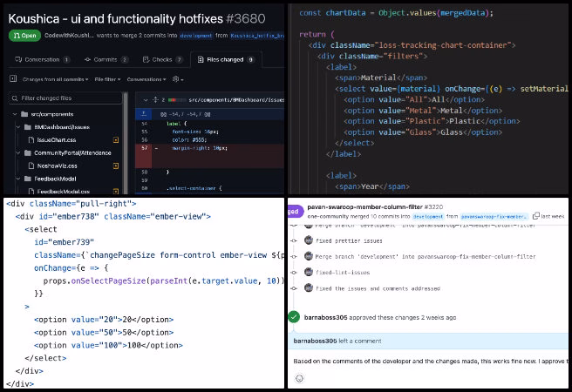Click commit node icon beside 'fixed-lint-issues'
This screenshot has width=572, height=392.
(x=294, y=273)
